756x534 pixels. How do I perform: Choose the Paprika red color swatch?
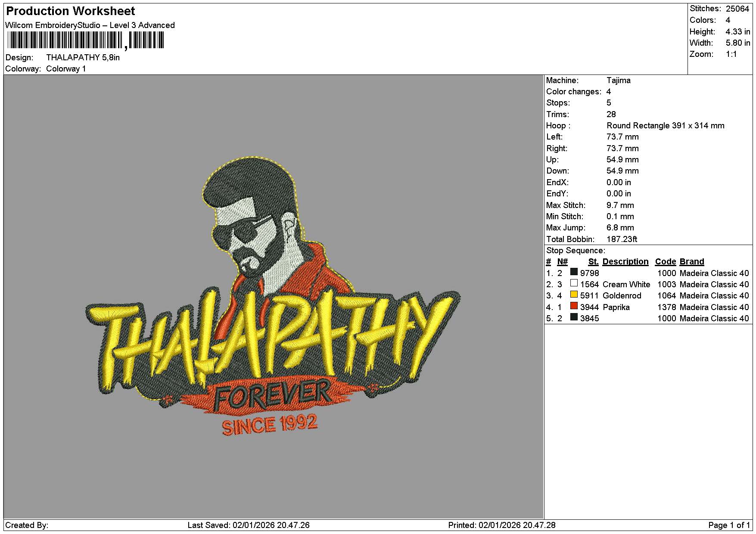[574, 306]
